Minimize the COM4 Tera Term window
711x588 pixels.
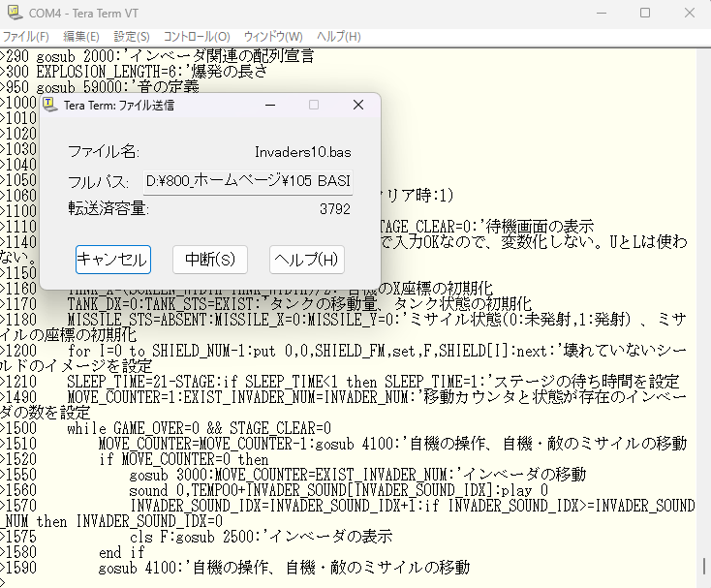point(600,13)
